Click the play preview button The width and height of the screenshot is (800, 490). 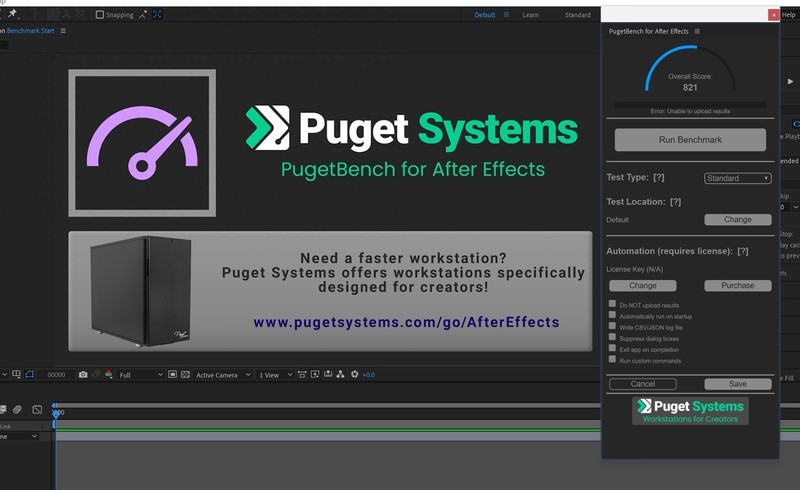tap(790, 81)
